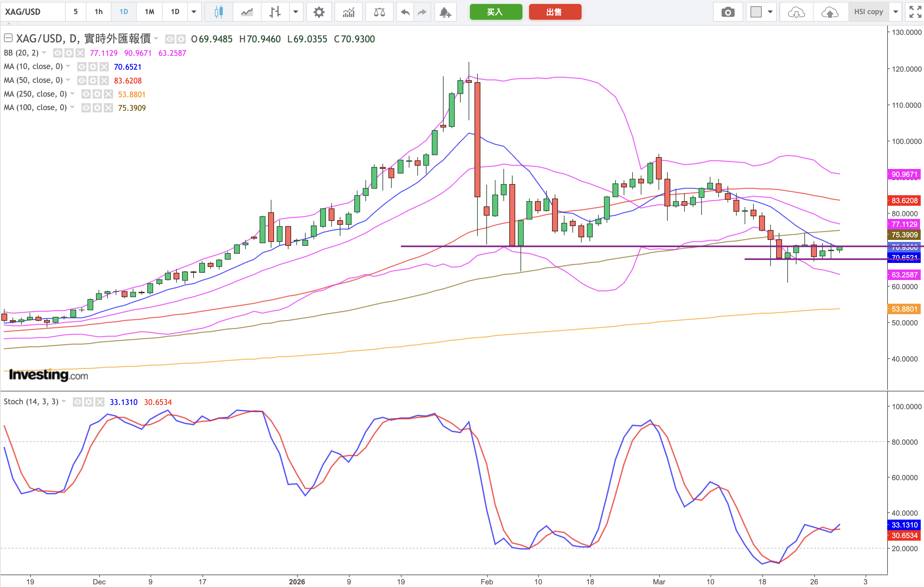Take a chart snapshot with camera icon

pyautogui.click(x=728, y=12)
